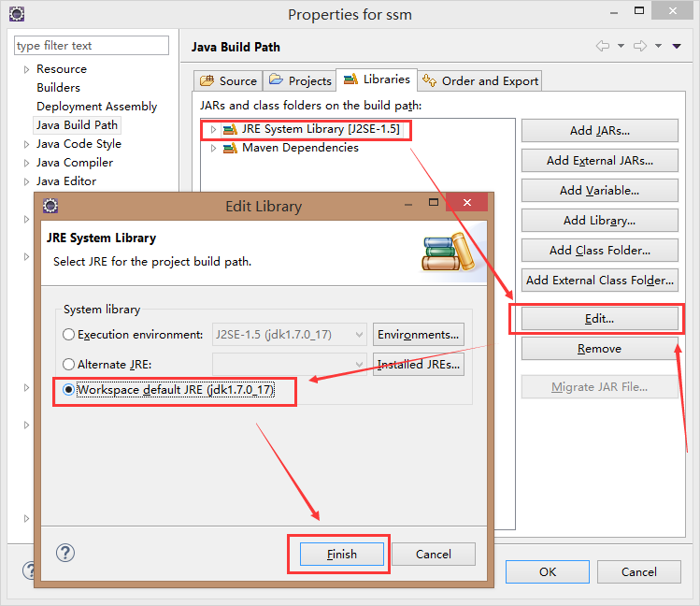Expand the Maven Dependencies entry
700x606 pixels.
[213, 148]
